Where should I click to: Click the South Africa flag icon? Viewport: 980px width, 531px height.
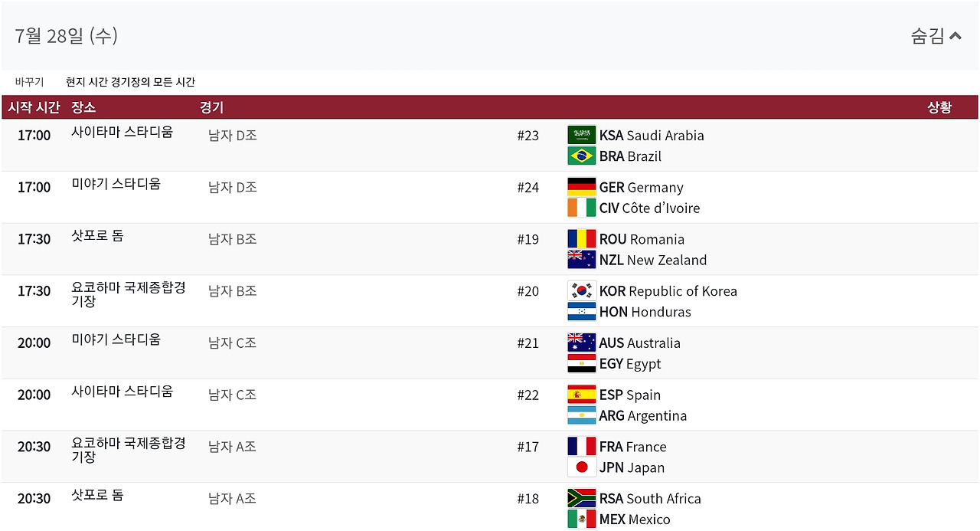pos(581,498)
